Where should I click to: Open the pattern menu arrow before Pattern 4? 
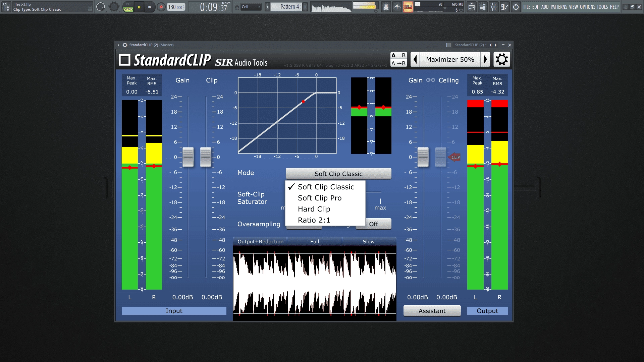(267, 7)
